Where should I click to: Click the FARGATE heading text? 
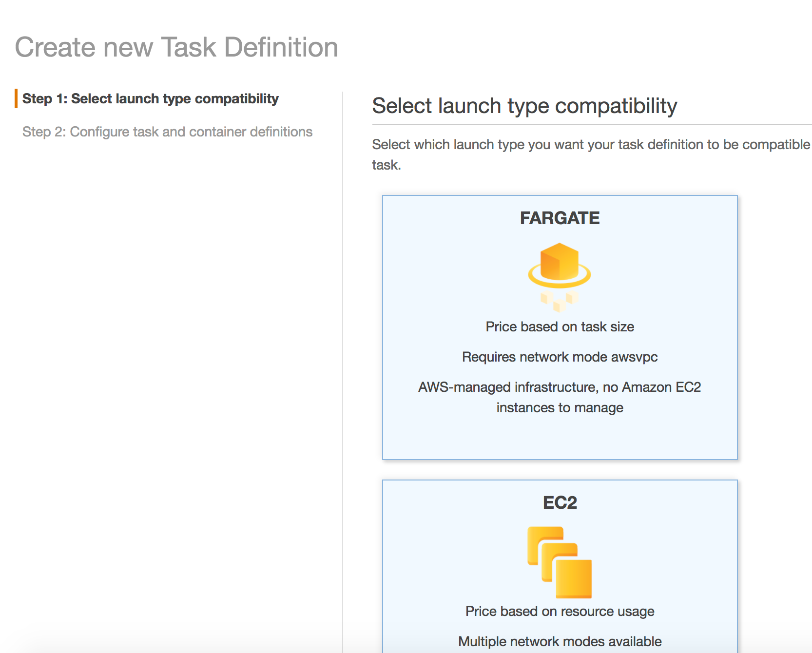(560, 218)
